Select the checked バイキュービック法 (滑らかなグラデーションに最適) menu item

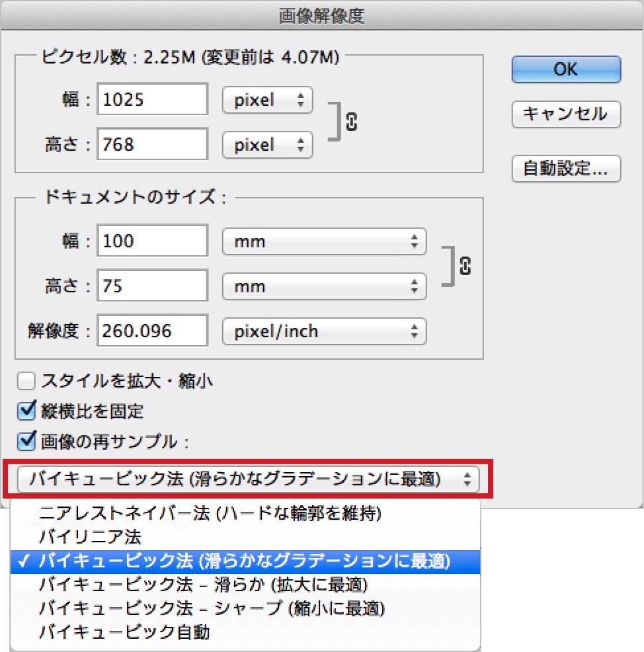[243, 561]
